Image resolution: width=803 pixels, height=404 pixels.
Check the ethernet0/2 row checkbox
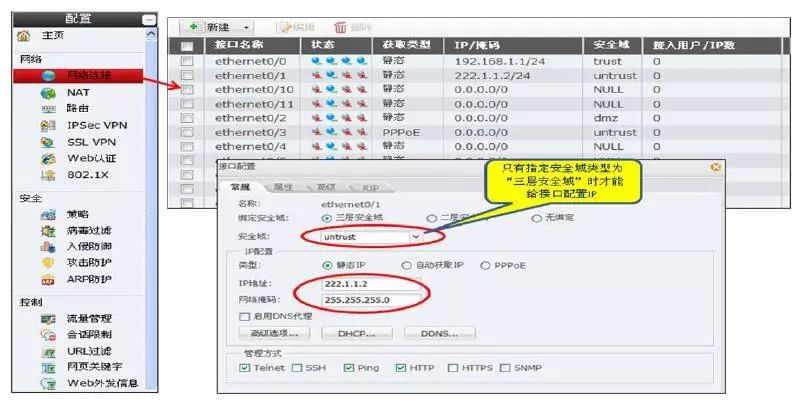click(x=187, y=118)
